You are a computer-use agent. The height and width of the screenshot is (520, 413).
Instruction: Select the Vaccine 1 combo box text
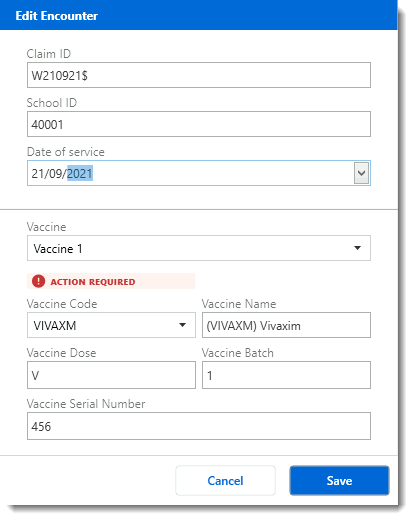click(58, 249)
